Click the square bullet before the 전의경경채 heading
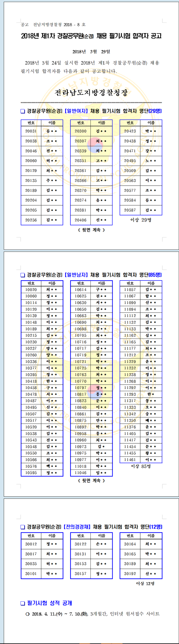The image size is (179, 644). (23, 527)
